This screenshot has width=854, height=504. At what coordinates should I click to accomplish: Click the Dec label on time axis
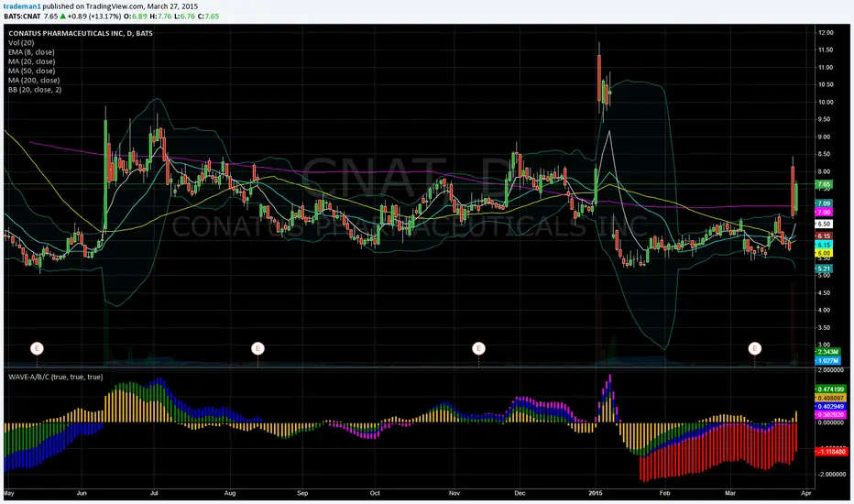[520, 493]
